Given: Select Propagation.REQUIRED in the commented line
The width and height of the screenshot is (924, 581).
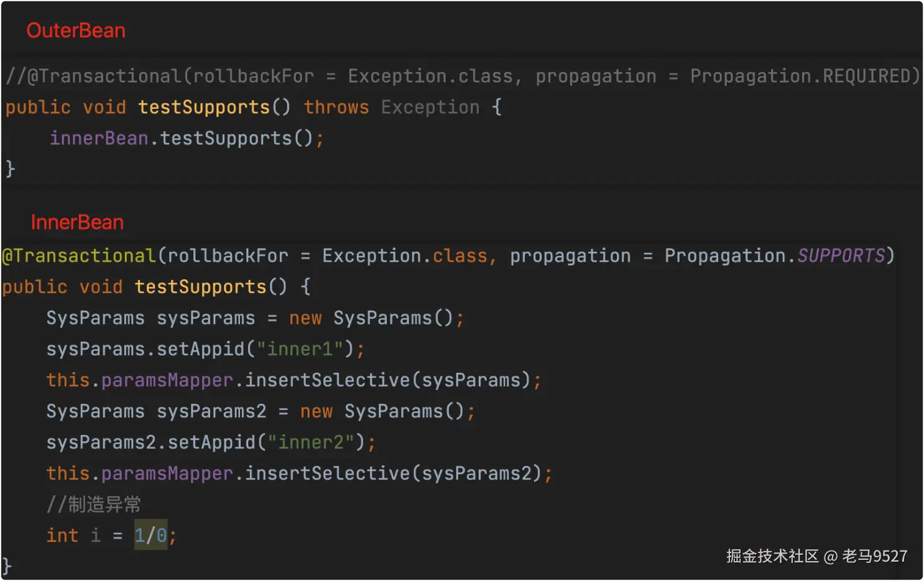Looking at the screenshot, I should click(x=805, y=76).
